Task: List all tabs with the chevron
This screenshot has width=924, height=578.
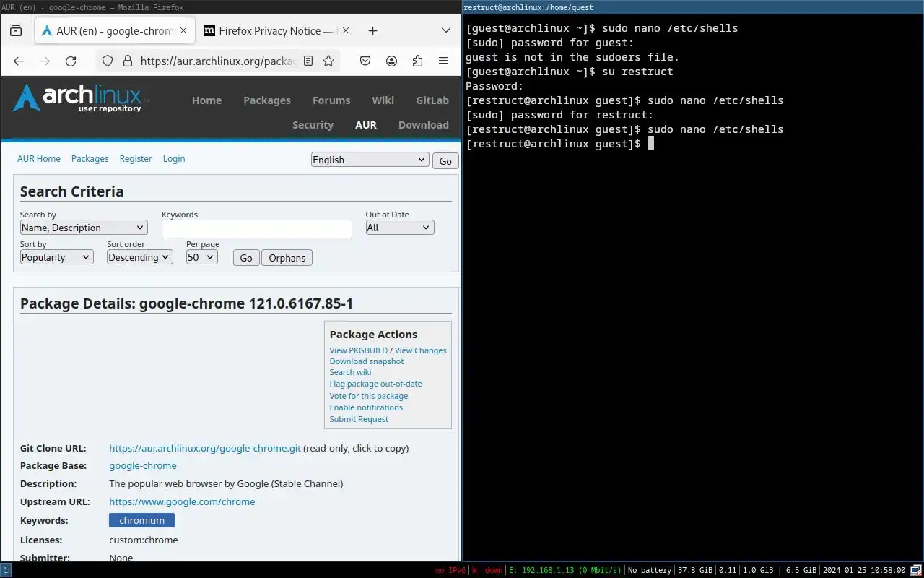Action: point(446,31)
